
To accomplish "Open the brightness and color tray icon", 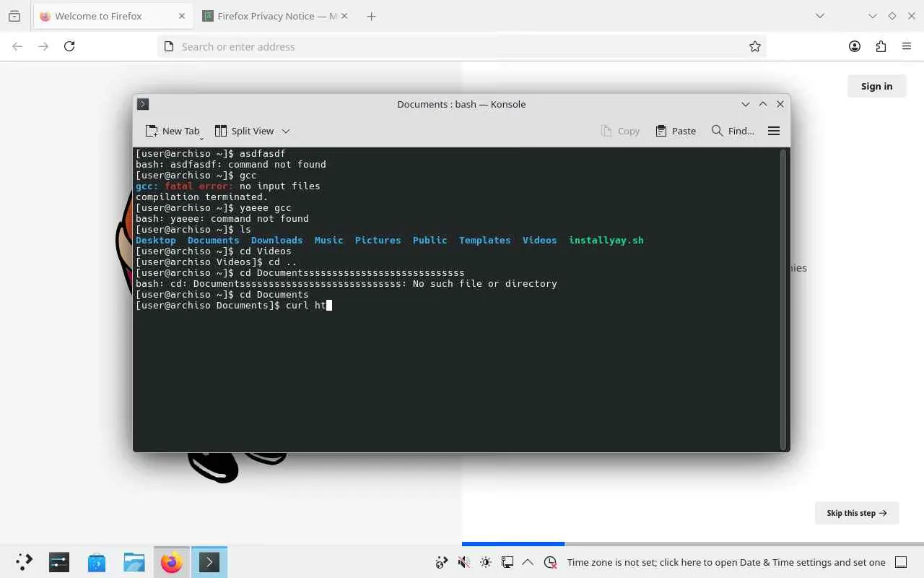I will pos(486,562).
